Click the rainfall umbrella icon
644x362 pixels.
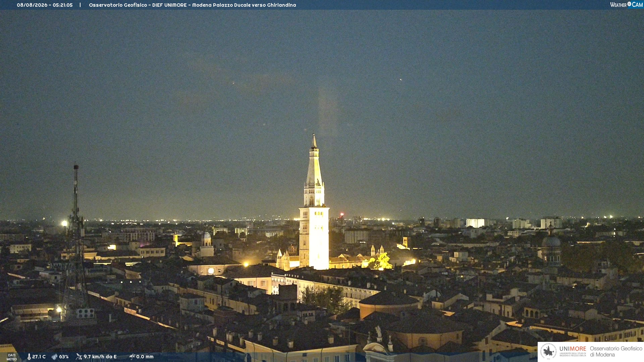coord(132,357)
